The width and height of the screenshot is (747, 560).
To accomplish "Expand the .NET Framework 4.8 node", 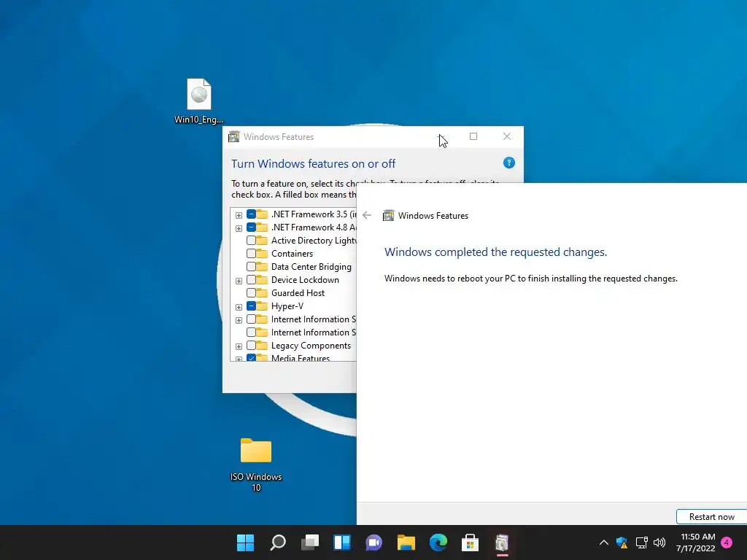I will (x=239, y=228).
